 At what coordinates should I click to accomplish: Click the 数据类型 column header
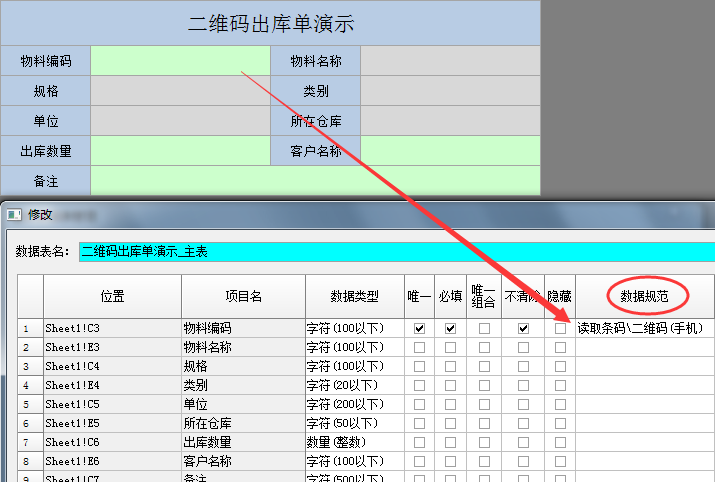pos(355,296)
